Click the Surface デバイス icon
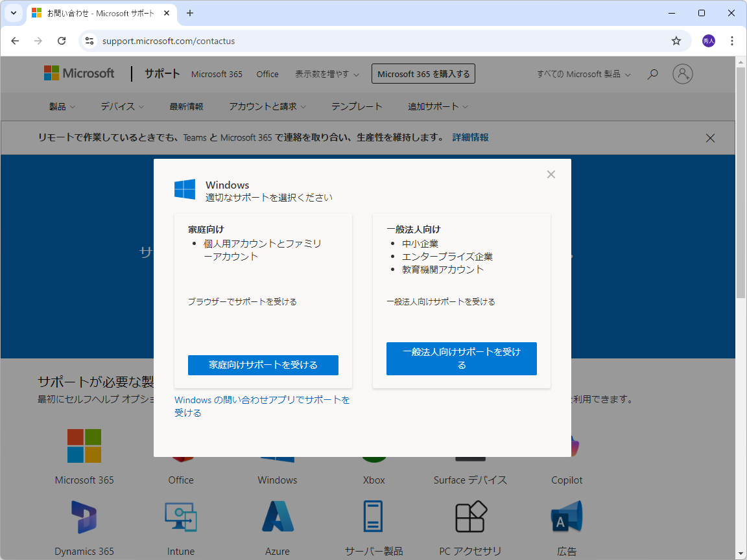 point(469,445)
